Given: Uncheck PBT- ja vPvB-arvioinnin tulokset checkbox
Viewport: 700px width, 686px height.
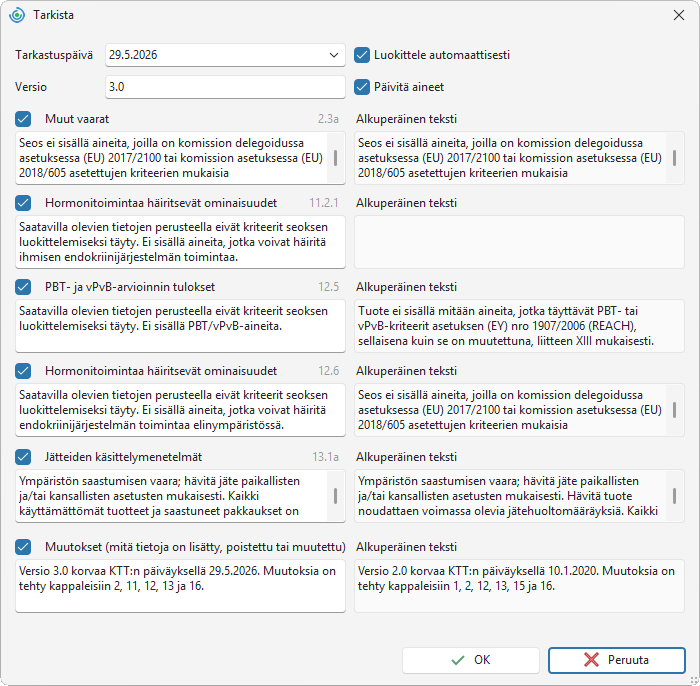Looking at the screenshot, I should point(23,287).
